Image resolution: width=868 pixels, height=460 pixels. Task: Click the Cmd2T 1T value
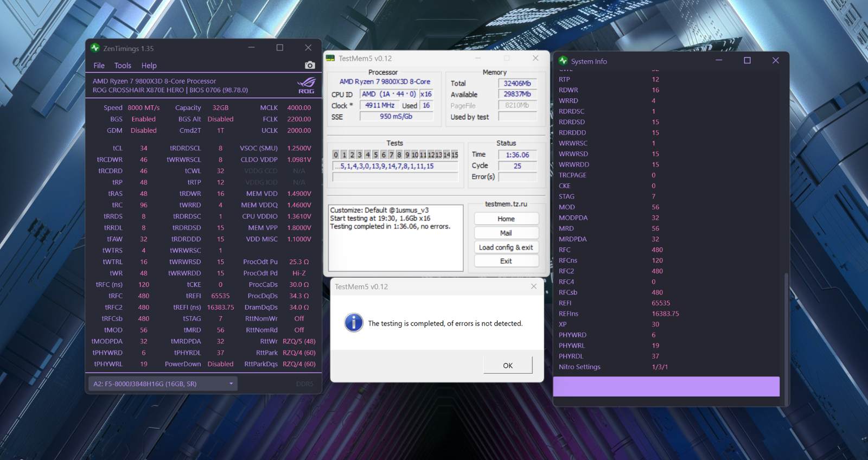click(220, 130)
